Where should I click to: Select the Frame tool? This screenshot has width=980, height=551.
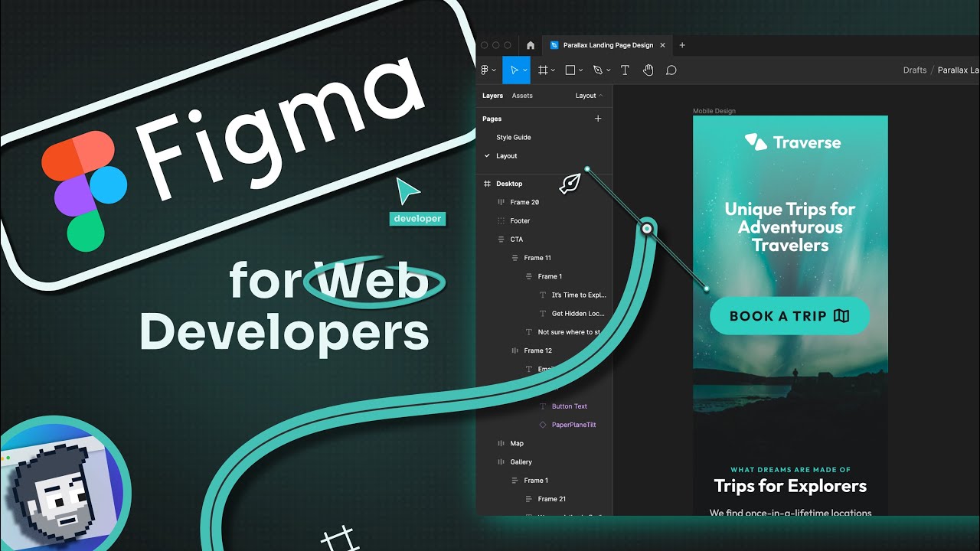point(543,70)
